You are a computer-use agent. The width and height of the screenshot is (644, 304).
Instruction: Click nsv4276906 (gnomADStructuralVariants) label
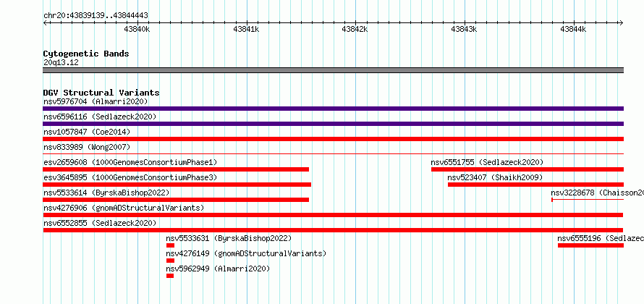coord(124,208)
